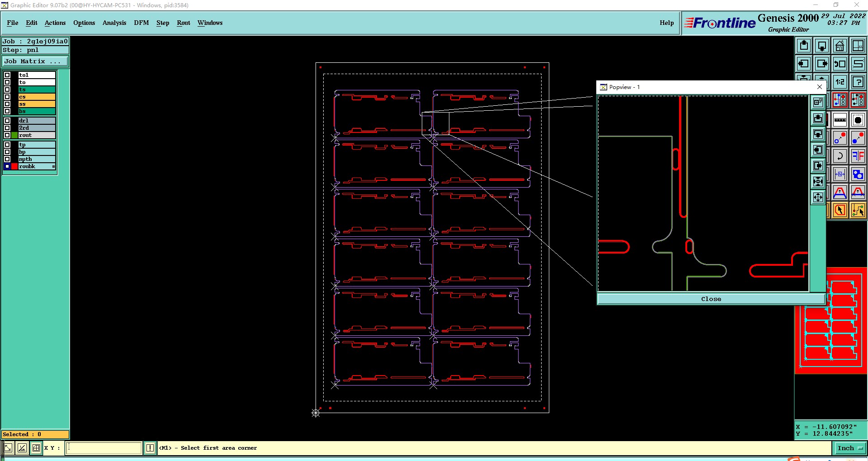Click the green color swatch of rout layer
Image resolution: width=868 pixels, height=461 pixels.
coord(14,135)
